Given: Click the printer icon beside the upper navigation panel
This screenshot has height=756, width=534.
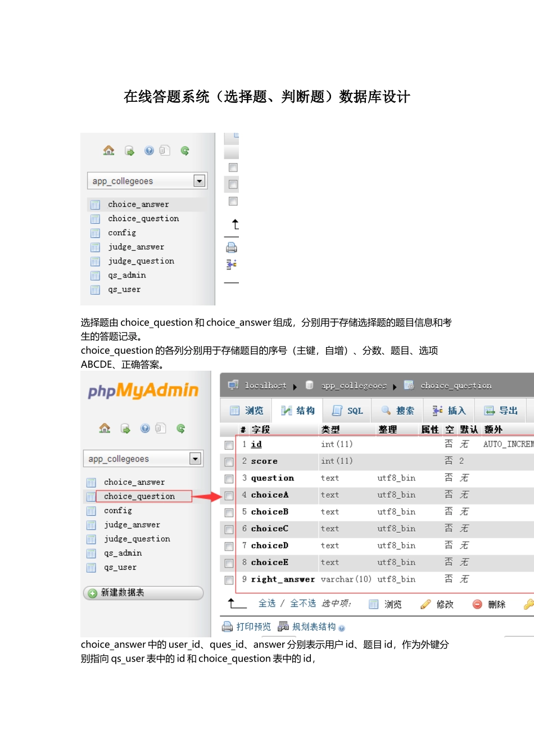Looking at the screenshot, I should click(x=232, y=247).
